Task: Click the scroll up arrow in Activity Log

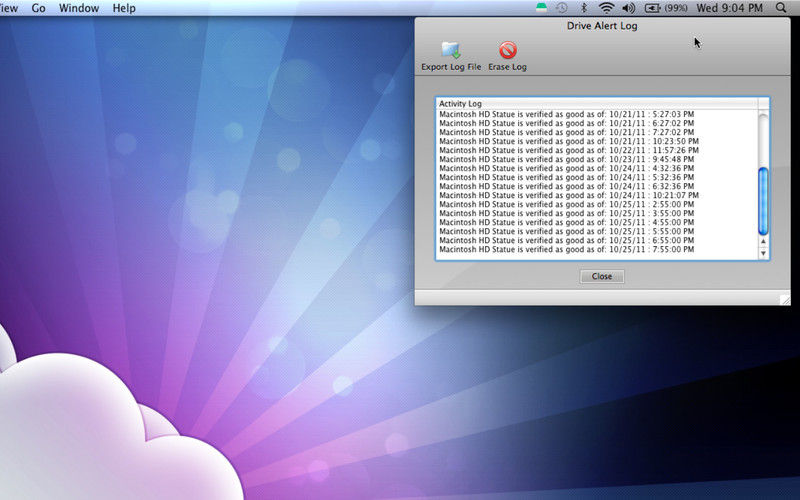Action: [763, 241]
